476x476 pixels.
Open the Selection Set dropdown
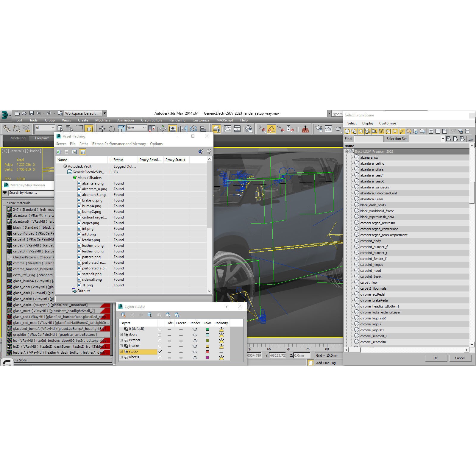click(443, 139)
